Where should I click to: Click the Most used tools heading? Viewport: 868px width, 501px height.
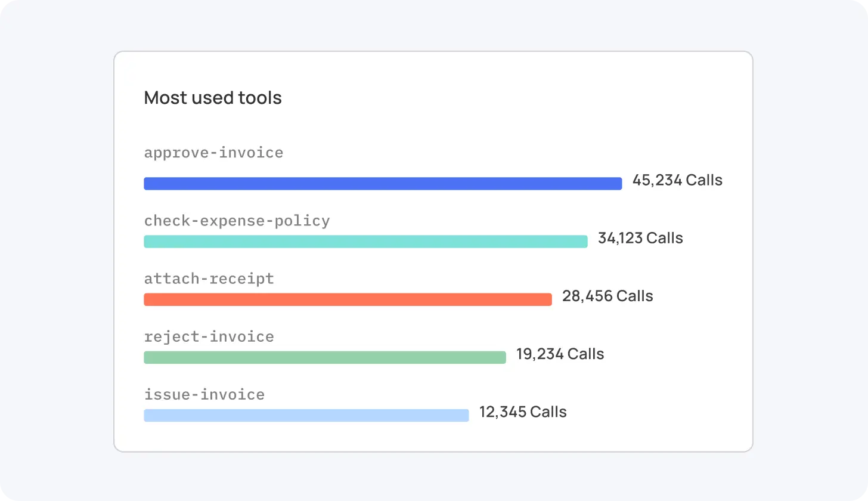pos(213,98)
